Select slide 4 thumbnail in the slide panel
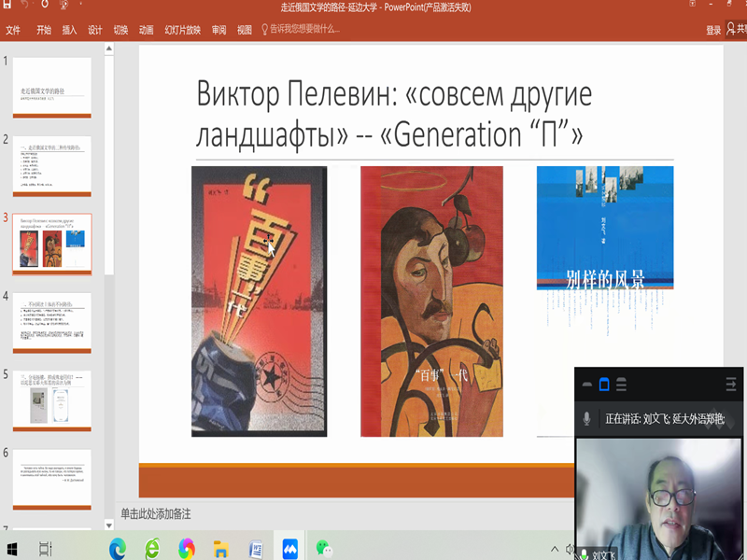 (x=52, y=322)
